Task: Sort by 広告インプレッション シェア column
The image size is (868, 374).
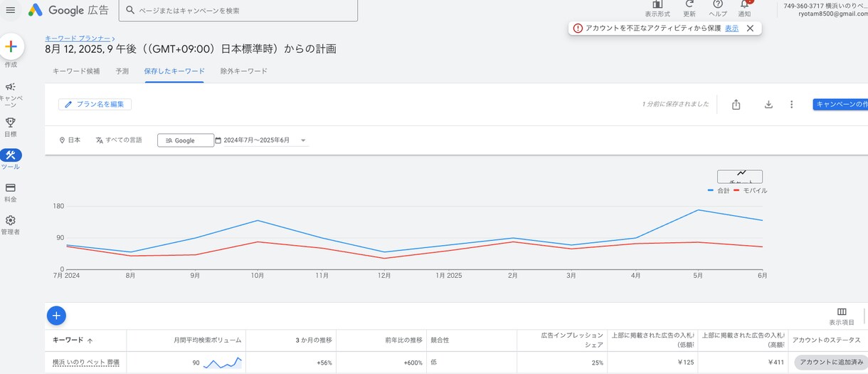Action: (x=572, y=340)
